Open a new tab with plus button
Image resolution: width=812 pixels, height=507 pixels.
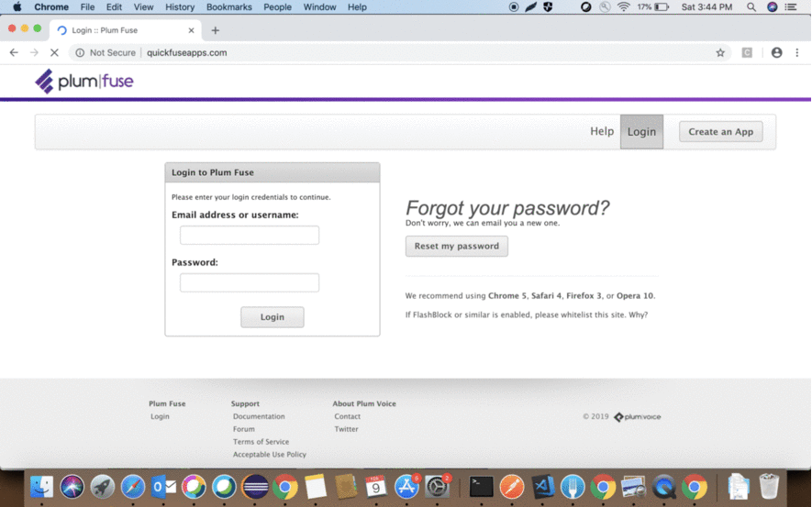(216, 30)
